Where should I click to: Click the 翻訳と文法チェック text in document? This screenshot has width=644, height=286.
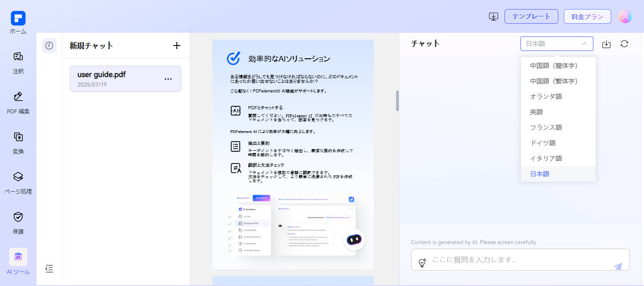click(266, 165)
